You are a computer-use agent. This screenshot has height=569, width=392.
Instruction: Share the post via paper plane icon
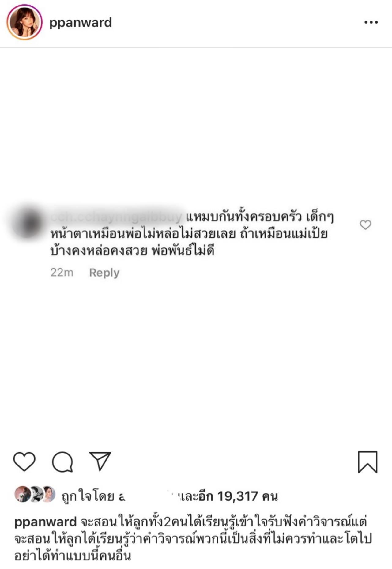pos(100,461)
